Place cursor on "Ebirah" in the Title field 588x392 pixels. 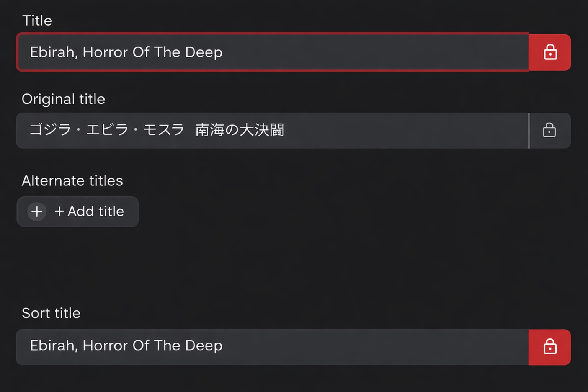pos(52,52)
